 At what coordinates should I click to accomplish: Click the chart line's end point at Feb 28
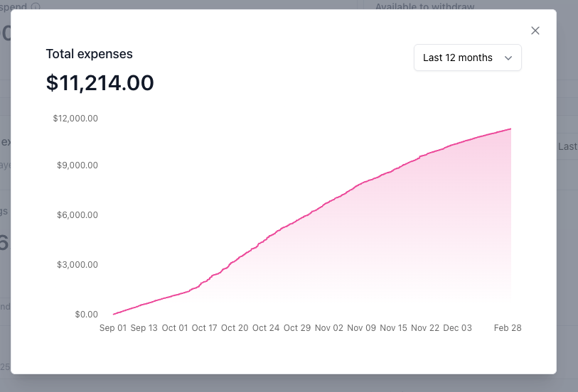click(510, 129)
